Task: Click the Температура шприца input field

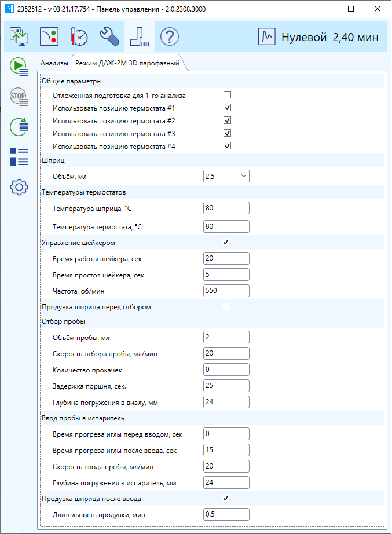Action: [226, 208]
